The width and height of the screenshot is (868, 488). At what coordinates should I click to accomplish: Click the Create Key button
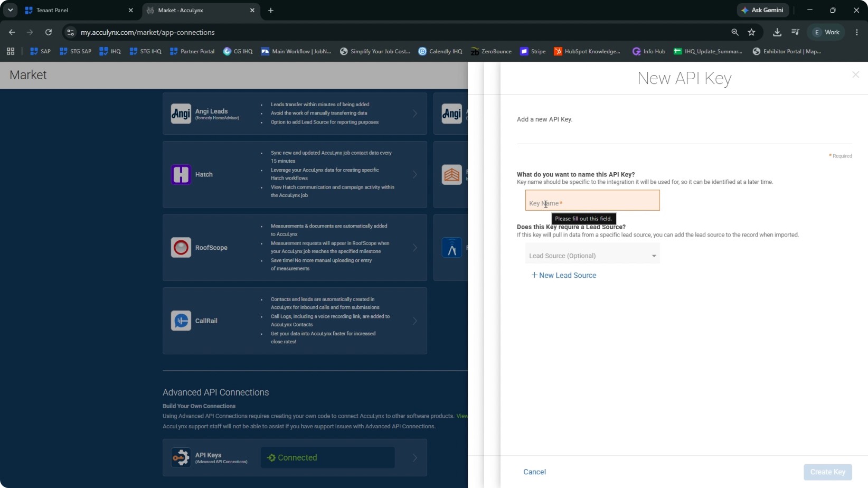pos(827,472)
